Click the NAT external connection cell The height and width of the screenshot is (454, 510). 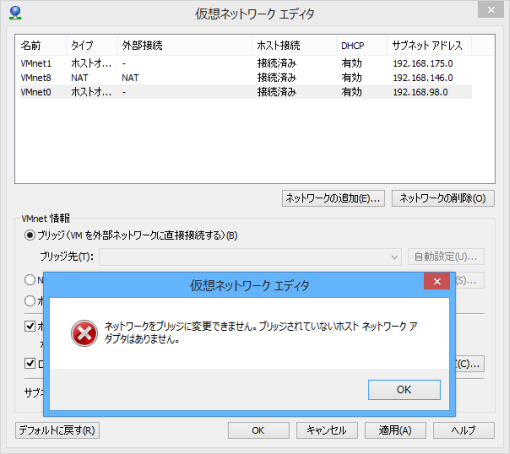coord(130,78)
